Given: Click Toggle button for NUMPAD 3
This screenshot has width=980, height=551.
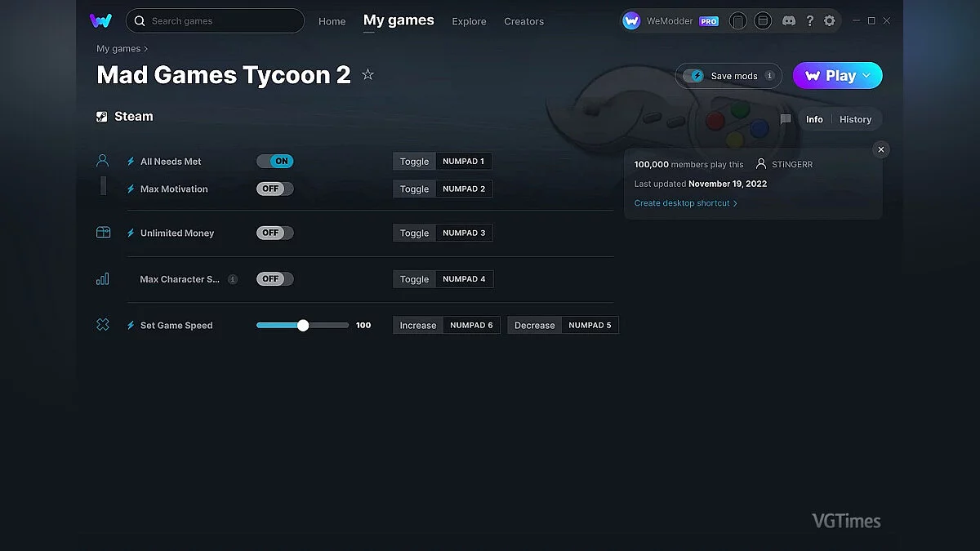Looking at the screenshot, I should (x=414, y=233).
